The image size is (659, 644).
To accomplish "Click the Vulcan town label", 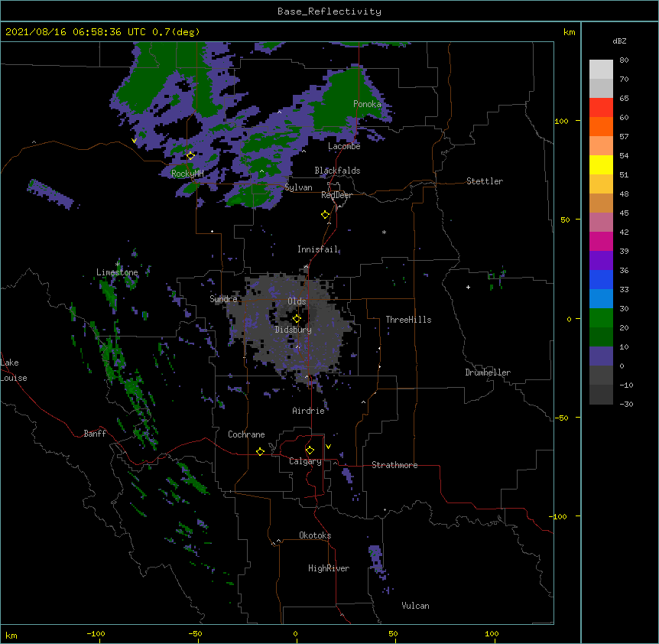I will (x=415, y=606).
